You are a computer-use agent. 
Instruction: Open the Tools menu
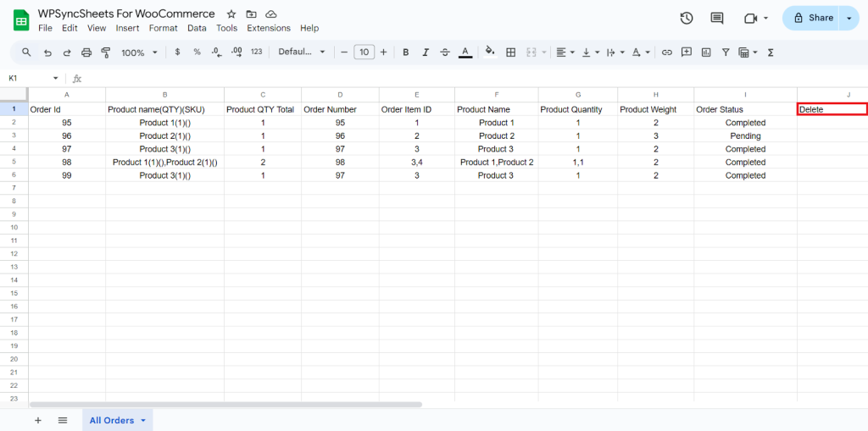[227, 28]
